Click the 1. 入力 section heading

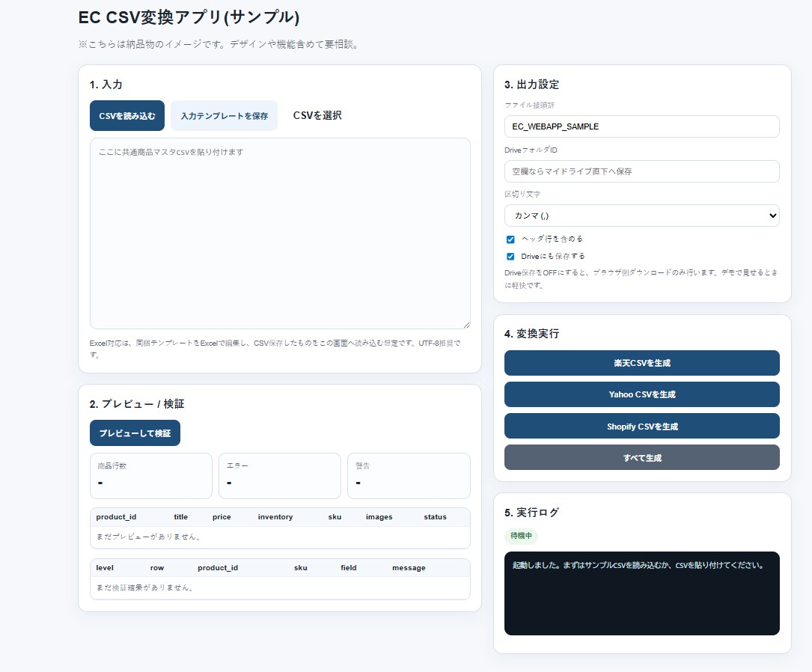tap(106, 85)
